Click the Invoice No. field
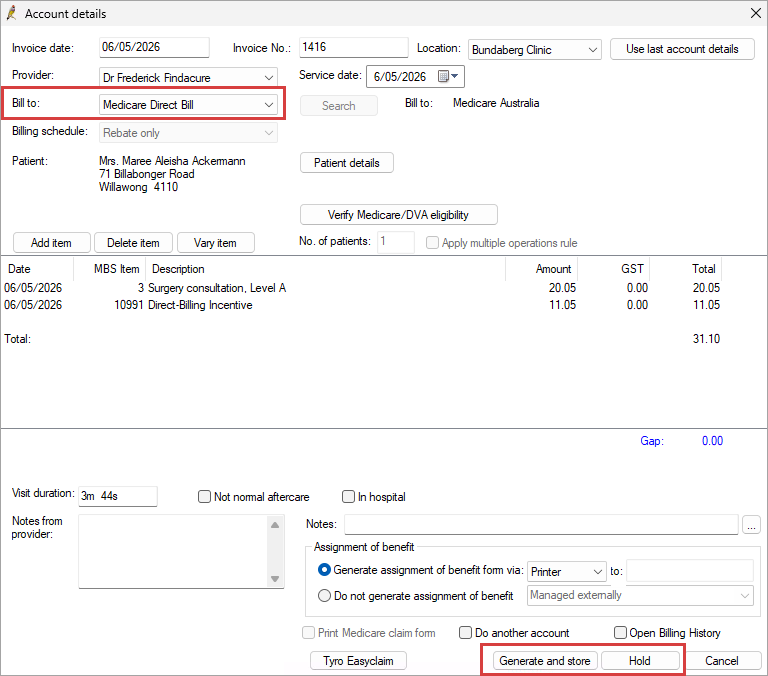 pos(353,47)
